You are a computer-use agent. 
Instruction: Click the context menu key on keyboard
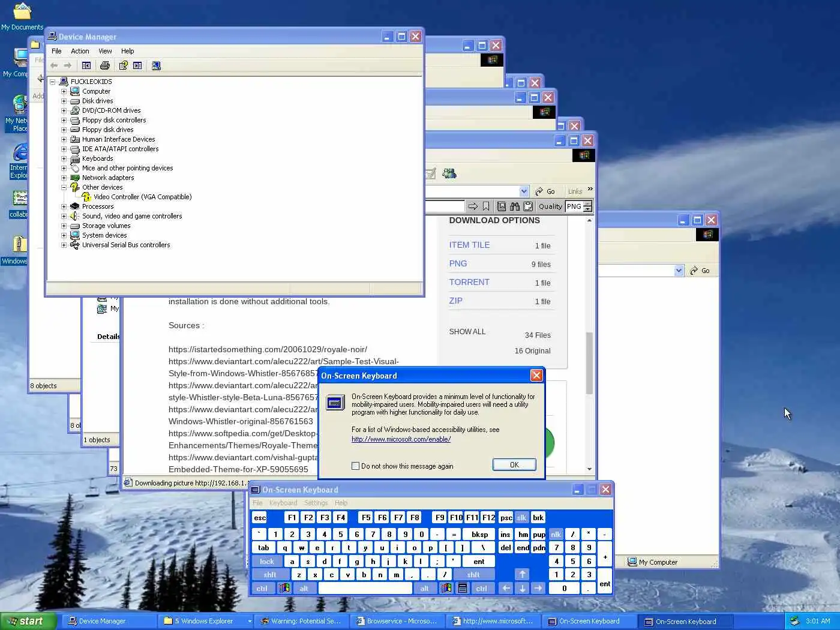[463, 589]
